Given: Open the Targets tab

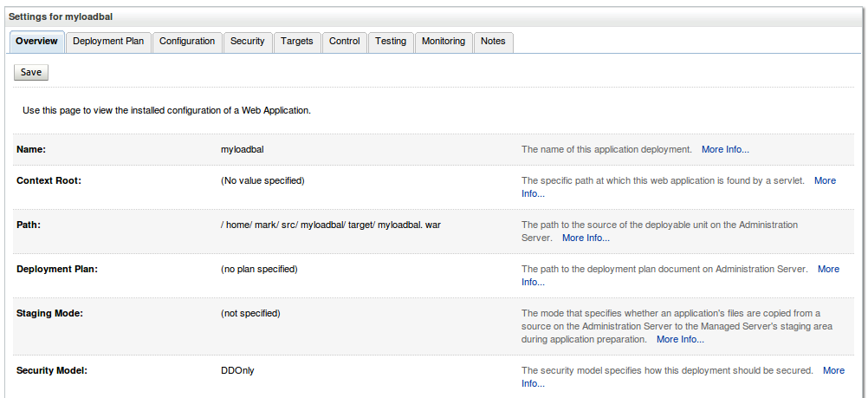Looking at the screenshot, I should [x=297, y=42].
